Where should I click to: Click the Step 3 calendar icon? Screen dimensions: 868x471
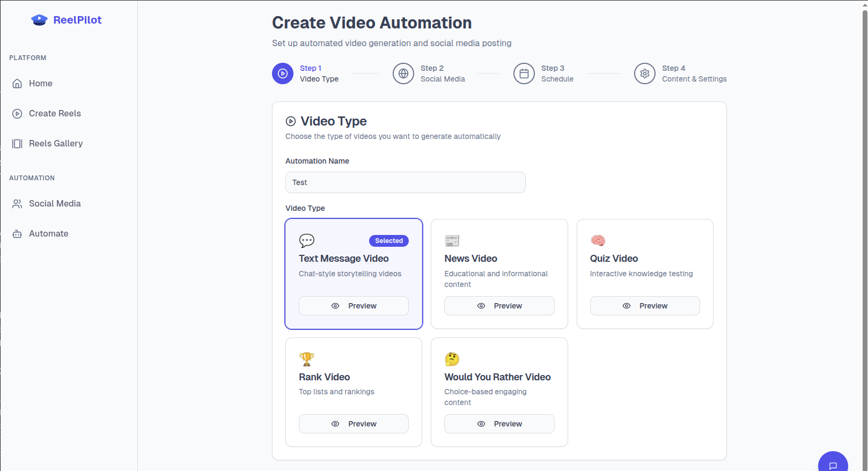pyautogui.click(x=524, y=73)
